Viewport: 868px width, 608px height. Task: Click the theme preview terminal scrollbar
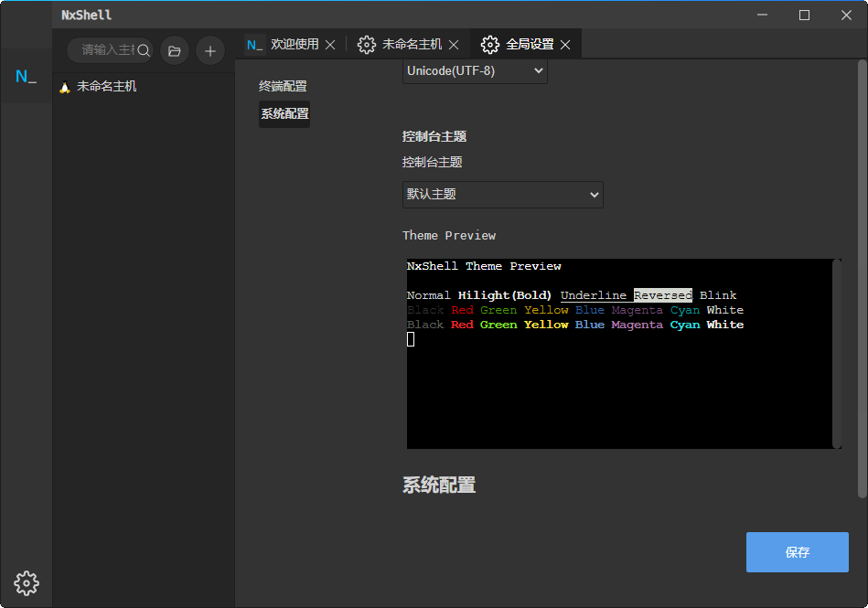837,353
